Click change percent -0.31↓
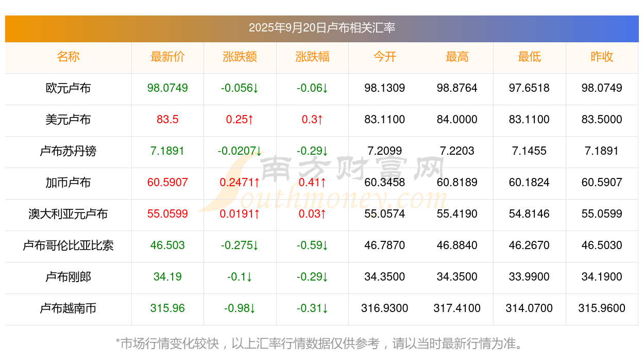 coord(312,308)
